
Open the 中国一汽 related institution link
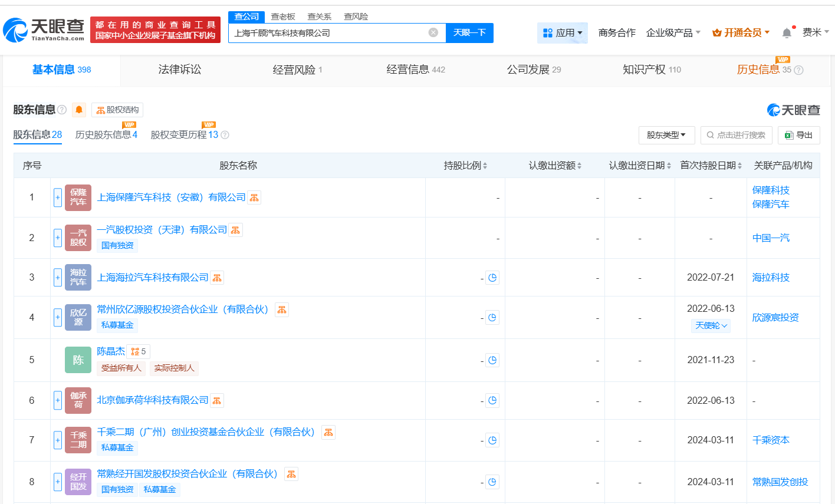(x=771, y=238)
